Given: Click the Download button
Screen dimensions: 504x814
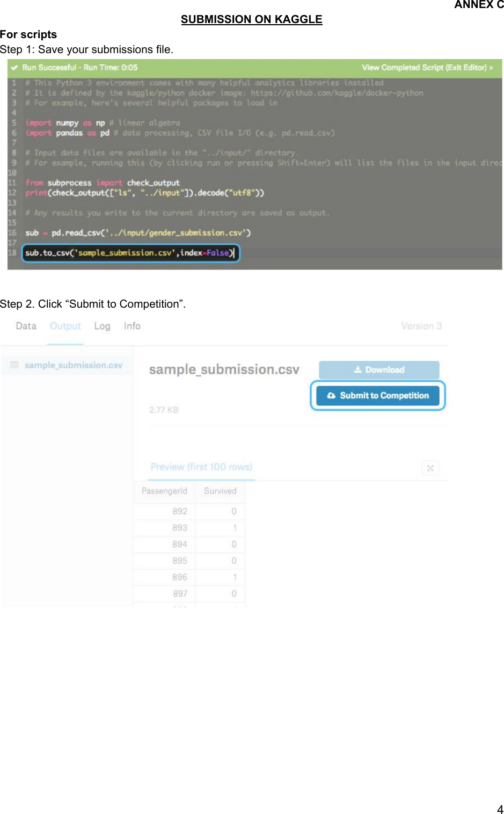Looking at the screenshot, I should (x=379, y=370).
